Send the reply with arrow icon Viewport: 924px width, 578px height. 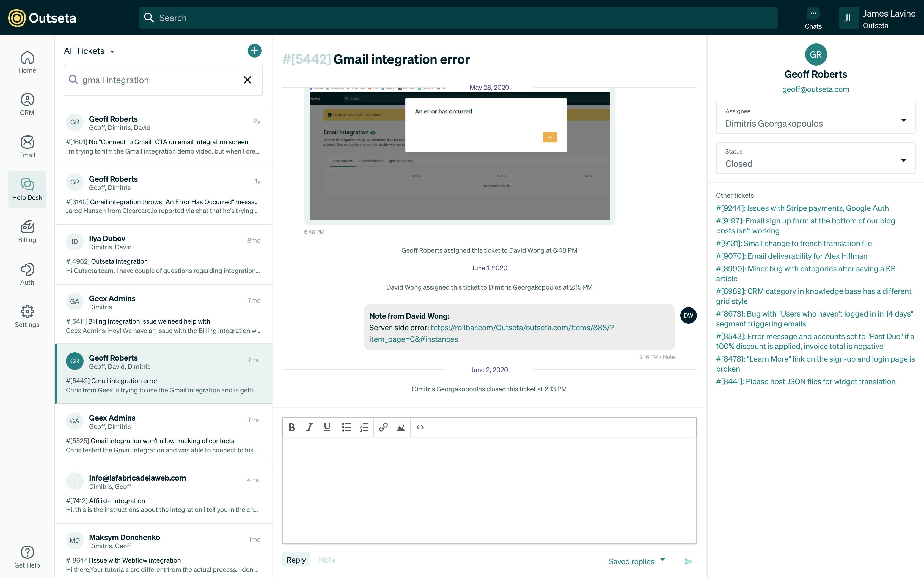[688, 561]
